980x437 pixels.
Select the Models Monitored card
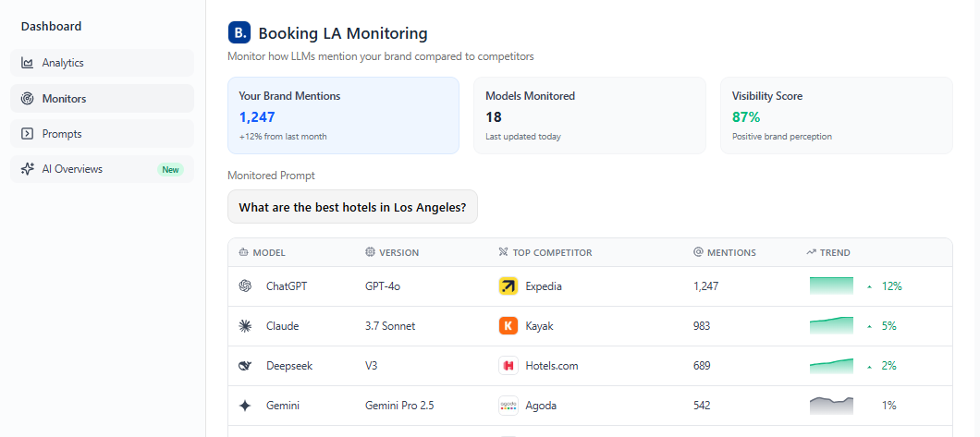tap(589, 115)
